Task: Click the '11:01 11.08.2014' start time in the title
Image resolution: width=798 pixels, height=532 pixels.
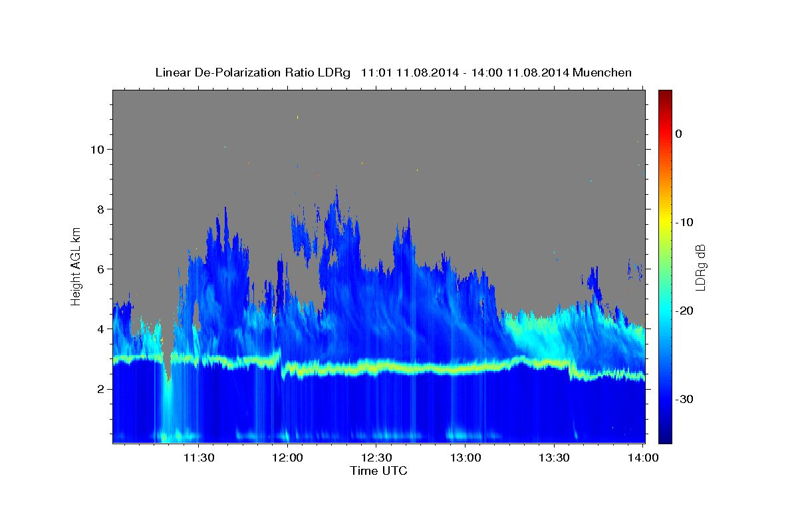Action: [x=410, y=72]
